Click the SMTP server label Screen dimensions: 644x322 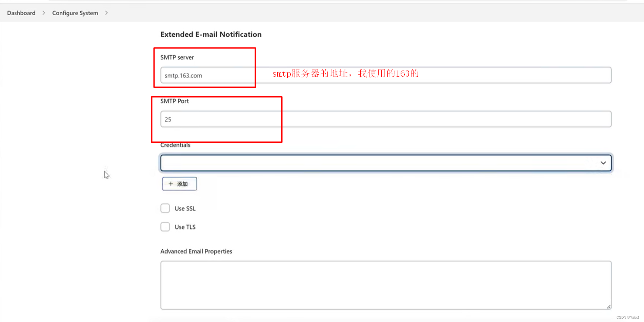[177, 57]
